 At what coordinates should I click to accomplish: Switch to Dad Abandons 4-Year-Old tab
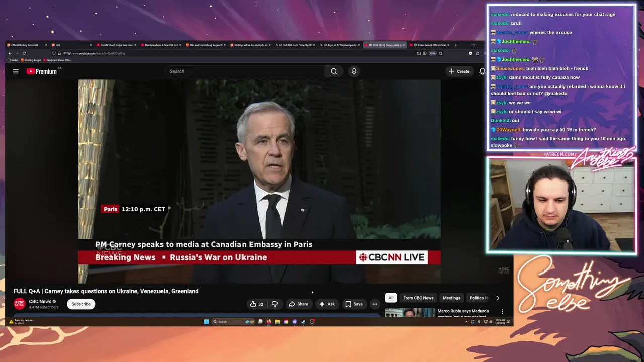pos(160,45)
